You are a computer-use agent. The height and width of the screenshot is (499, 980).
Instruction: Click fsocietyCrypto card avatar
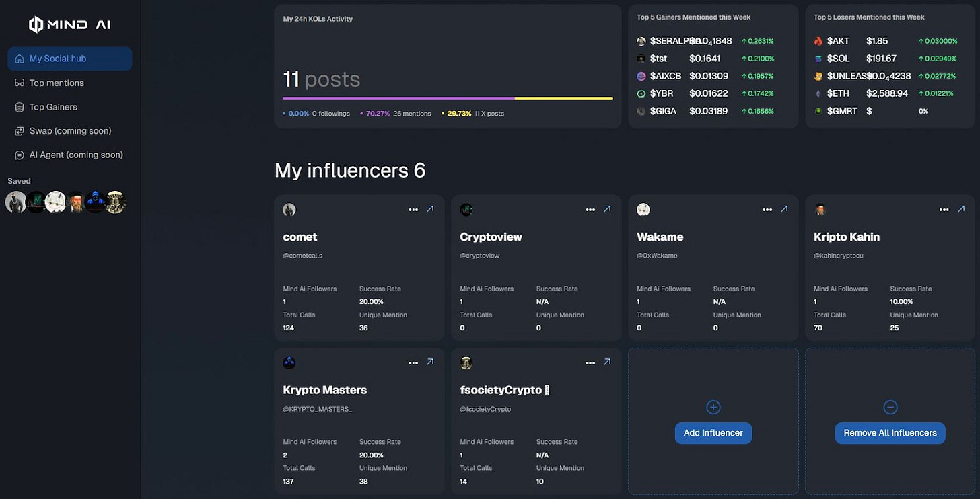coord(466,363)
